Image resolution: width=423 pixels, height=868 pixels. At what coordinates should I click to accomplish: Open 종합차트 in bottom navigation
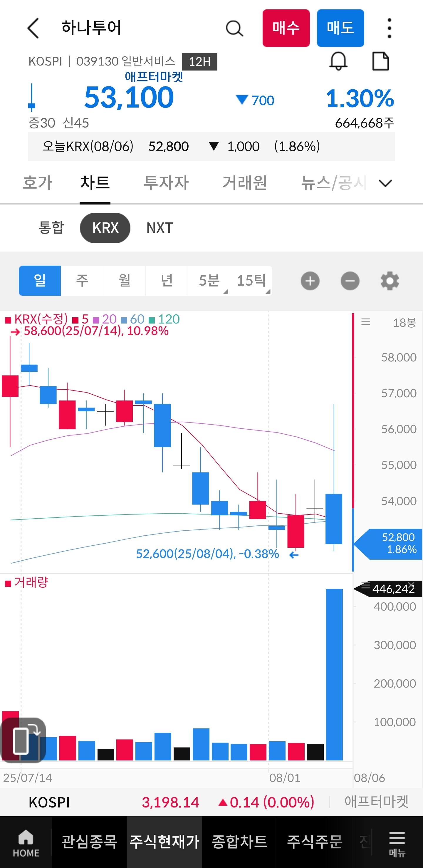239,842
